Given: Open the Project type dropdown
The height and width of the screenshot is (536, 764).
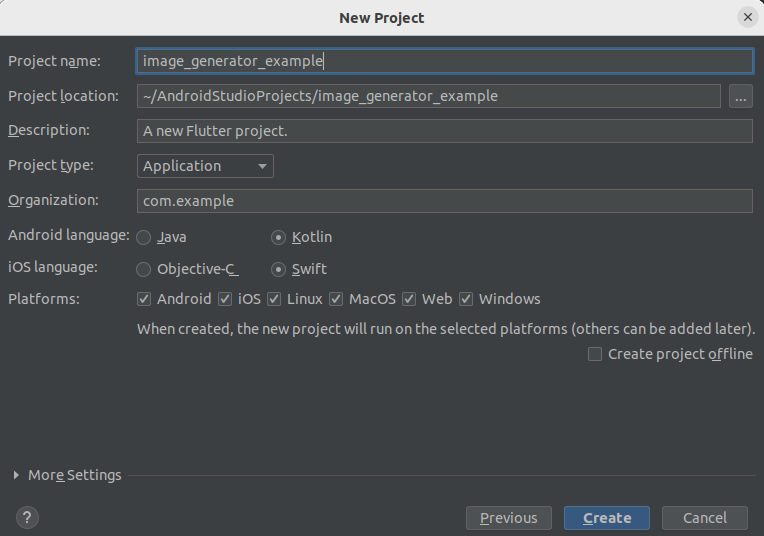Looking at the screenshot, I should [x=205, y=166].
